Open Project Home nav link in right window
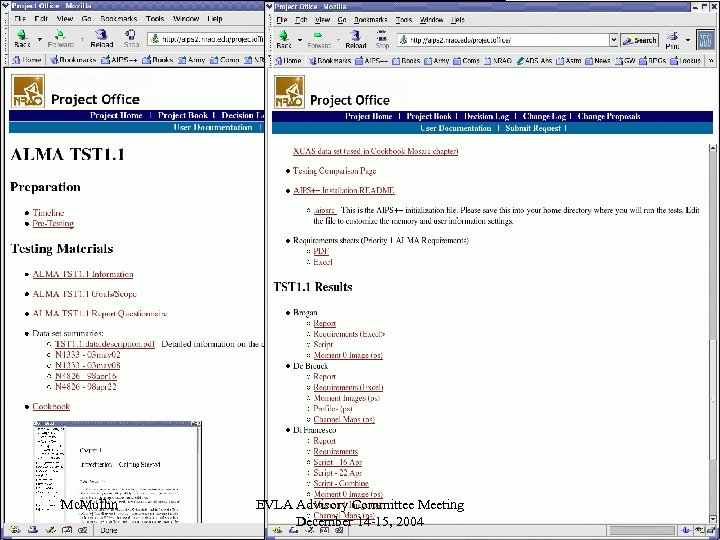Viewport: 720px width, 540px height. pyautogui.click(x=369, y=116)
